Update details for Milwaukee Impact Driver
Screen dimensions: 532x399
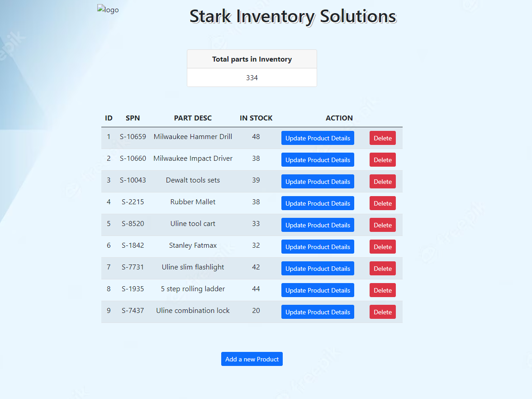(x=318, y=159)
